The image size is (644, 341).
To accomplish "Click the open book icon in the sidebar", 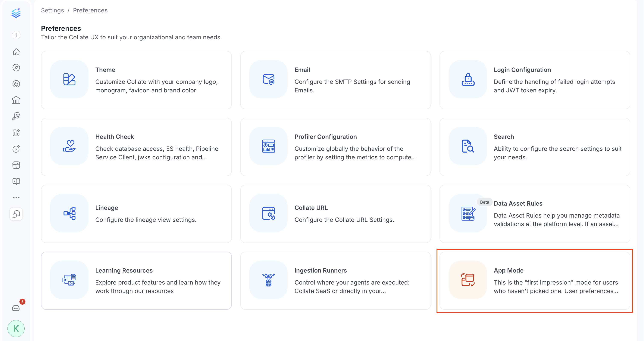I will (x=16, y=181).
